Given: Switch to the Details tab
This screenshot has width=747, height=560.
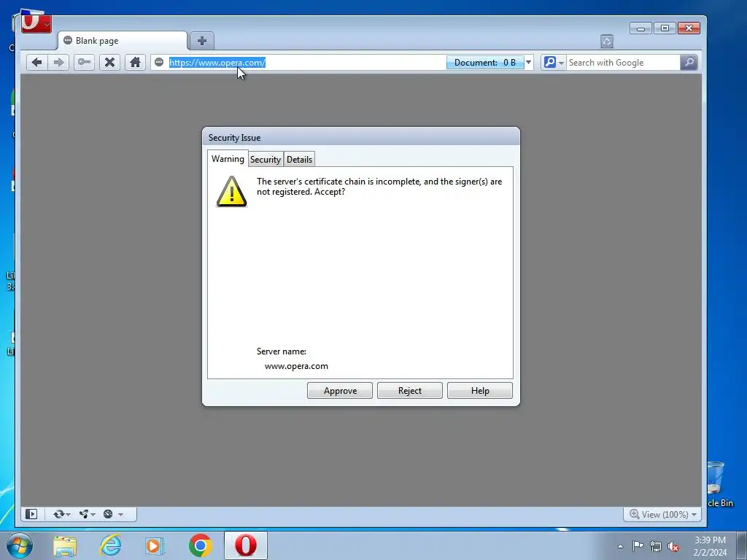Looking at the screenshot, I should pos(299,160).
